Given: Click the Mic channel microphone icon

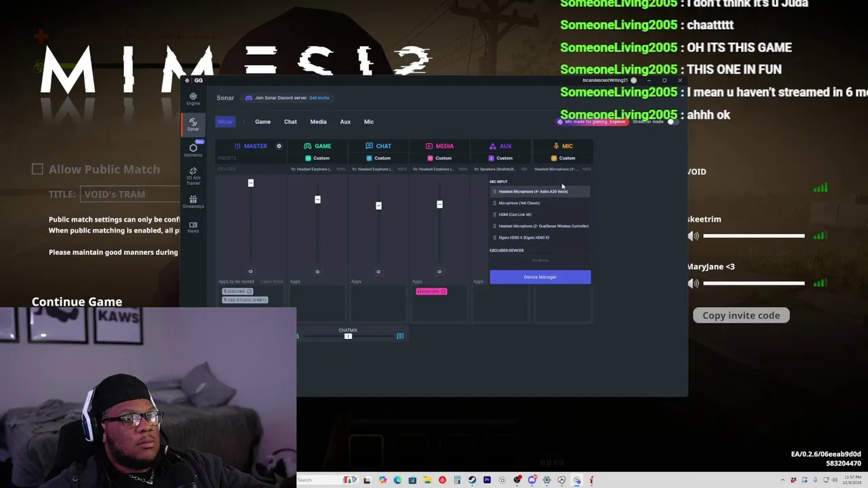Looking at the screenshot, I should (556, 146).
